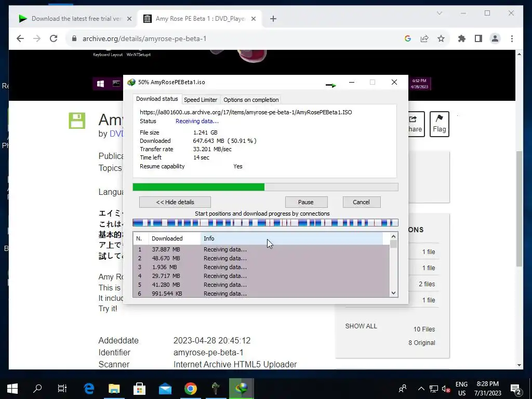
Task: View site info via the padlock icon
Action: click(74, 38)
